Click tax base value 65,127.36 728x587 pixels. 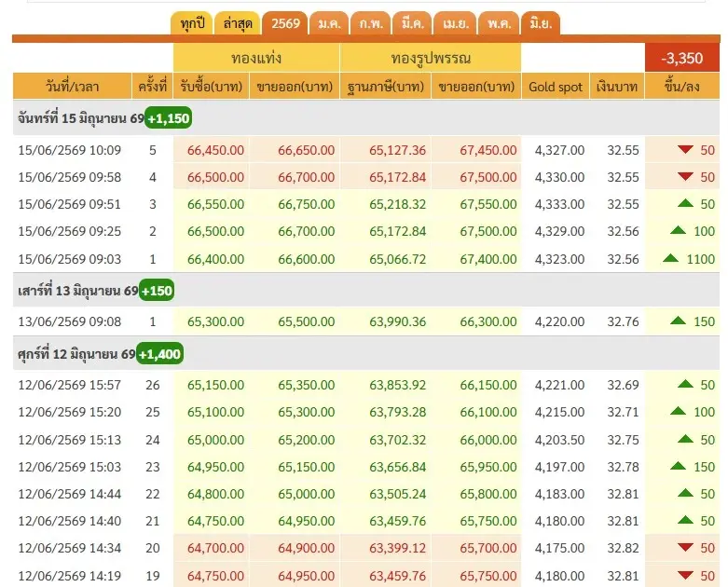[x=397, y=150]
